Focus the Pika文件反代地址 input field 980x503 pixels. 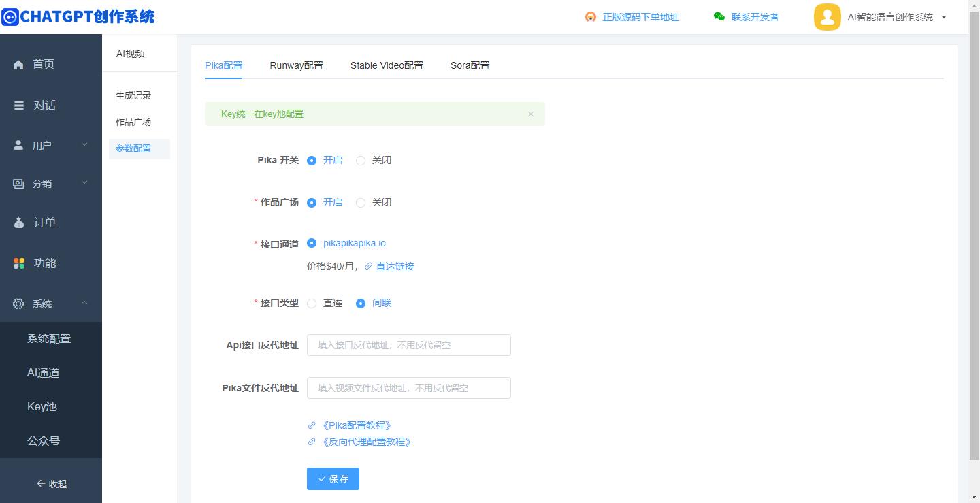(408, 388)
